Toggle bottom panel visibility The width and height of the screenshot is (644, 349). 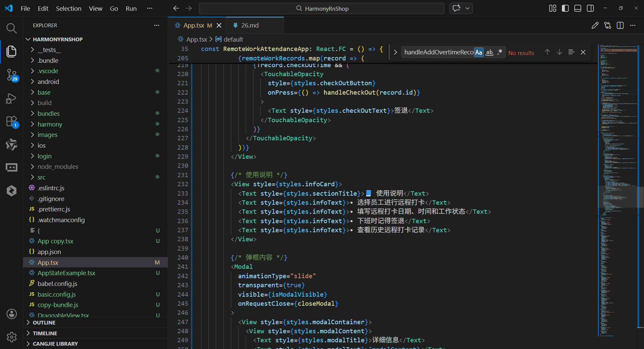(x=578, y=8)
